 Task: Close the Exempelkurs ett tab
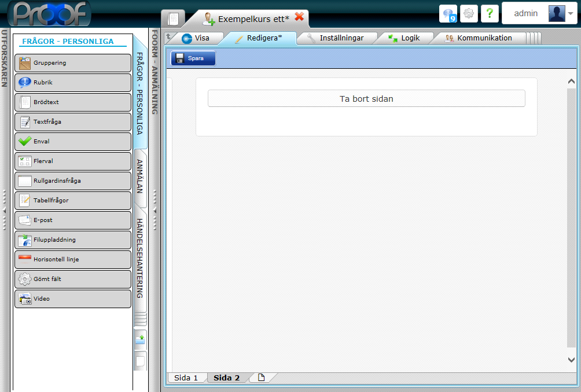299,17
